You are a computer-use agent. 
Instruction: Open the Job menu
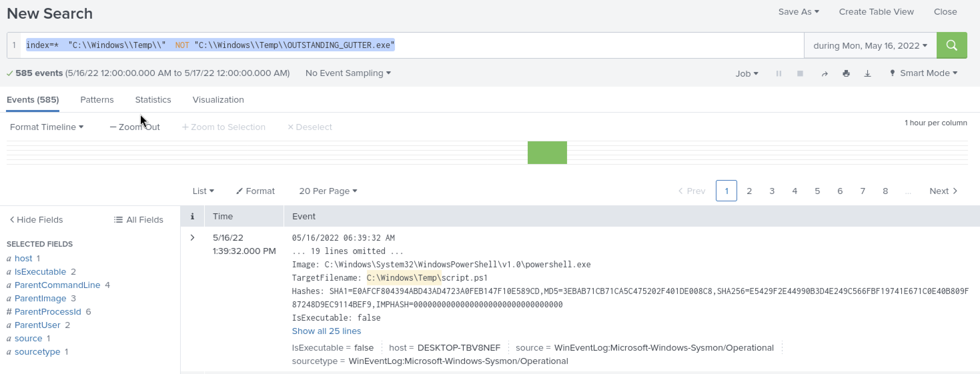click(x=747, y=73)
